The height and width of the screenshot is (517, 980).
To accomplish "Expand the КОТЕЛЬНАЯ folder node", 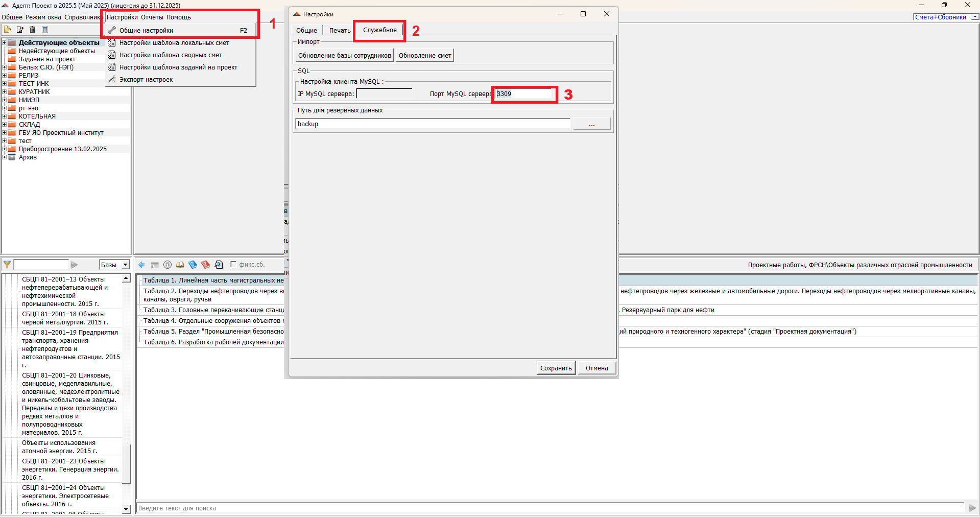I will (4, 116).
